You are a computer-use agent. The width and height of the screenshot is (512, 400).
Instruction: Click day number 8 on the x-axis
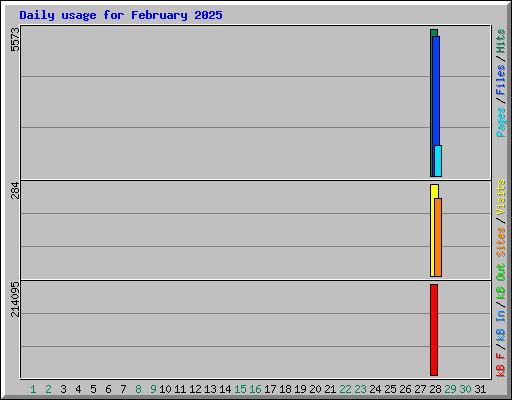pyautogui.click(x=138, y=389)
